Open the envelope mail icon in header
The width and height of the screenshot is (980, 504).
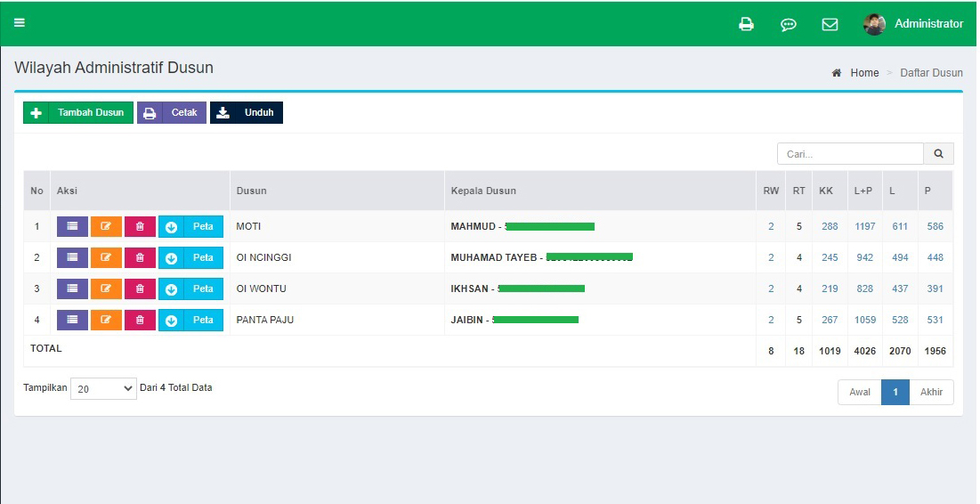tap(830, 24)
